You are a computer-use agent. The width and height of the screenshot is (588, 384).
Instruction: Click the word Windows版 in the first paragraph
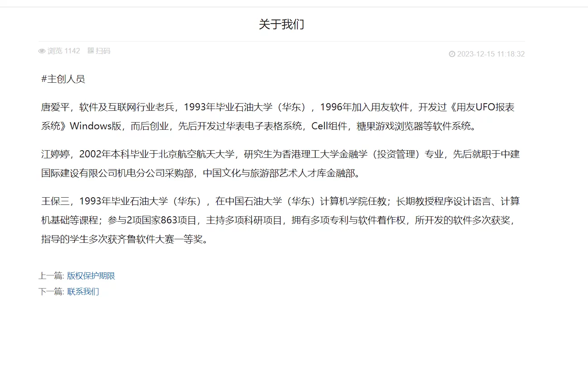pyautogui.click(x=96, y=126)
